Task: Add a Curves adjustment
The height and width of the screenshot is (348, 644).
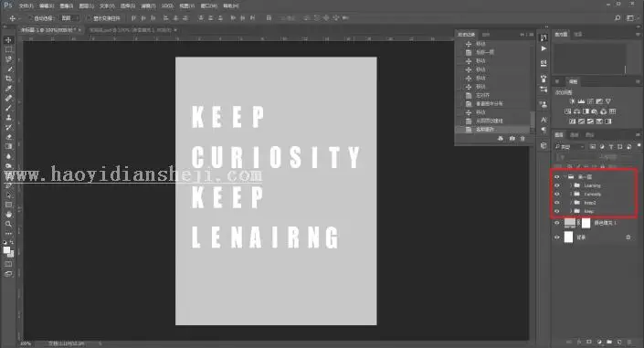Action: pos(590,101)
